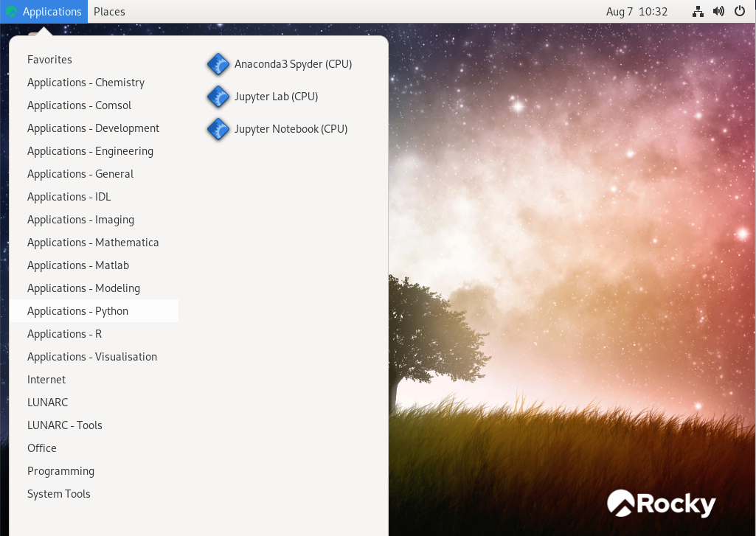Select the System Tools category
756x536 pixels.
(x=94, y=494)
